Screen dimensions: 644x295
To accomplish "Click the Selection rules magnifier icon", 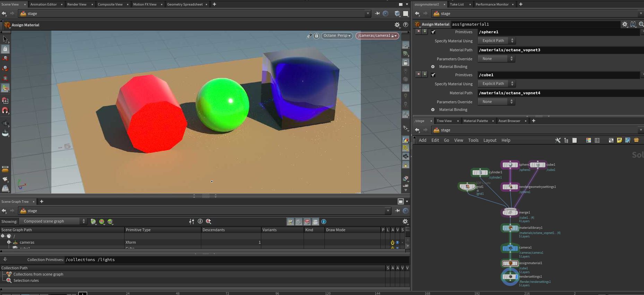I will click(9, 280).
